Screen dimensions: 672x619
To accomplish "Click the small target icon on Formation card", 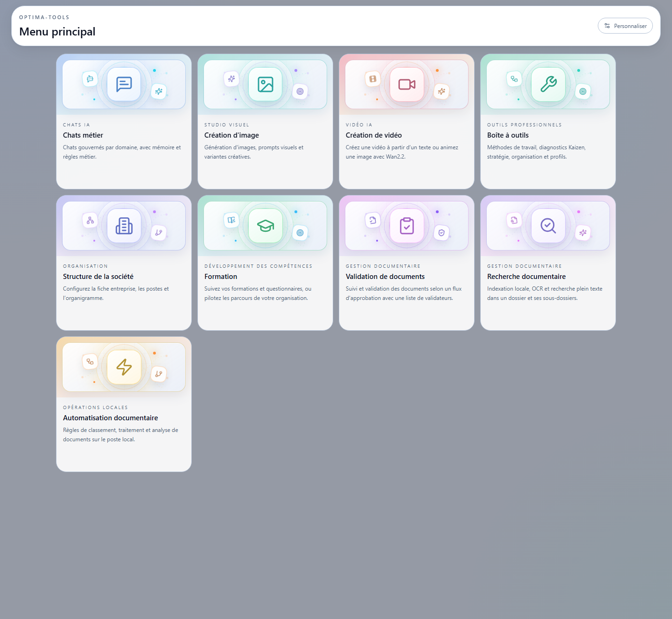I will 300,233.
